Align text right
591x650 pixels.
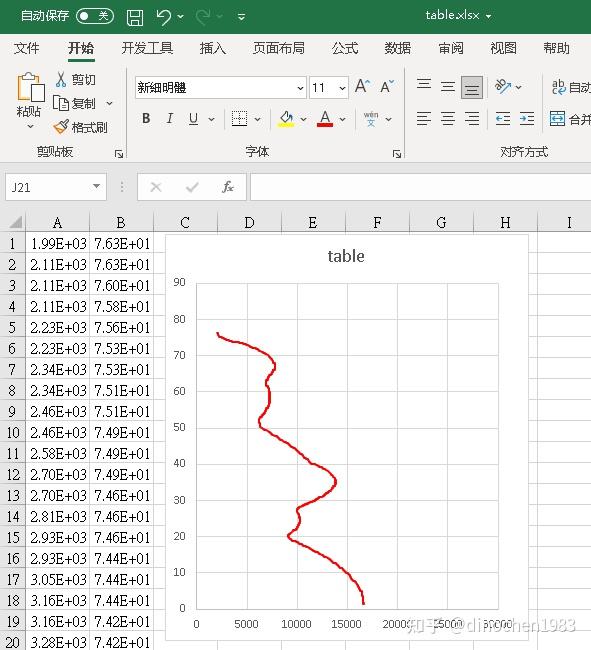472,119
